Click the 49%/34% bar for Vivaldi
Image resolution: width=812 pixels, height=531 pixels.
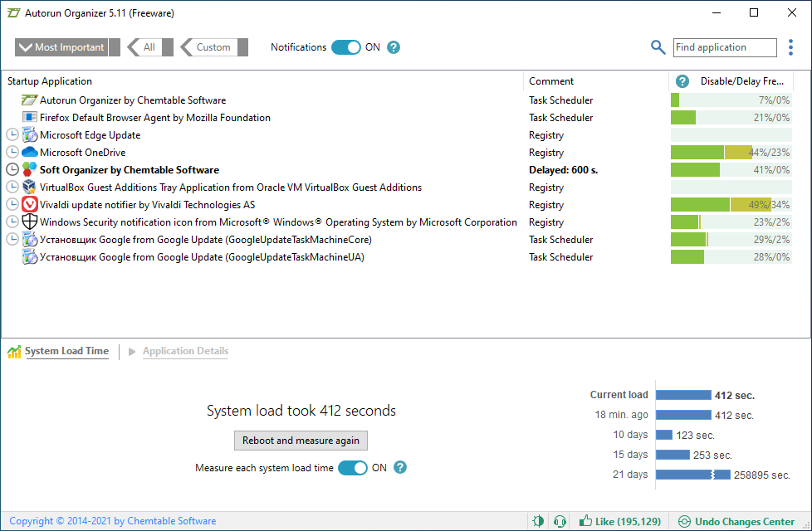click(x=731, y=204)
